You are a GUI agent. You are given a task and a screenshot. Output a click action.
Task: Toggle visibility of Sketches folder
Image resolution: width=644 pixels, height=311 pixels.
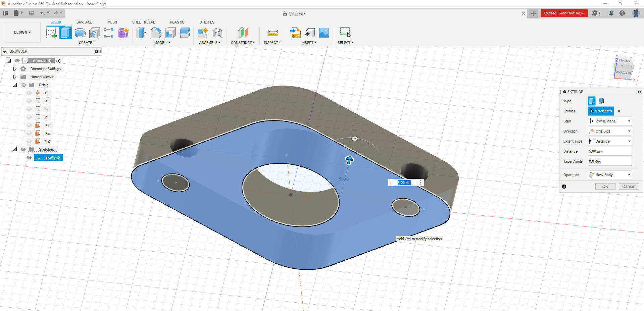pyautogui.click(x=23, y=149)
